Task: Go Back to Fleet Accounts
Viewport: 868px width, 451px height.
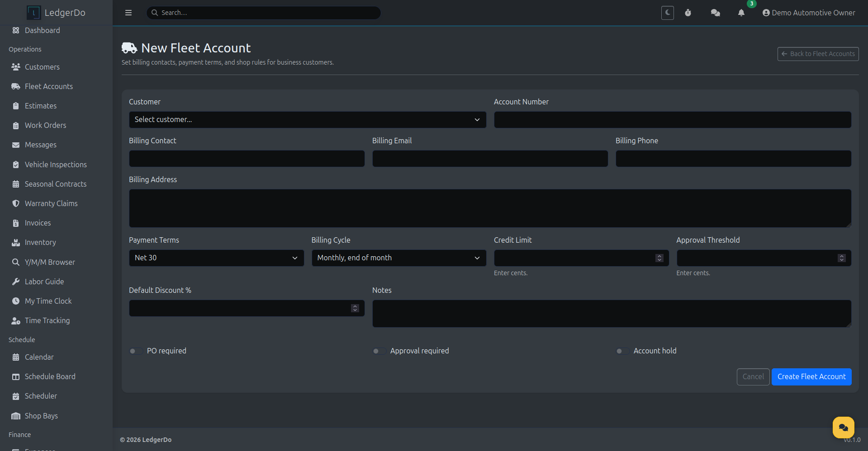Action: 818,54
